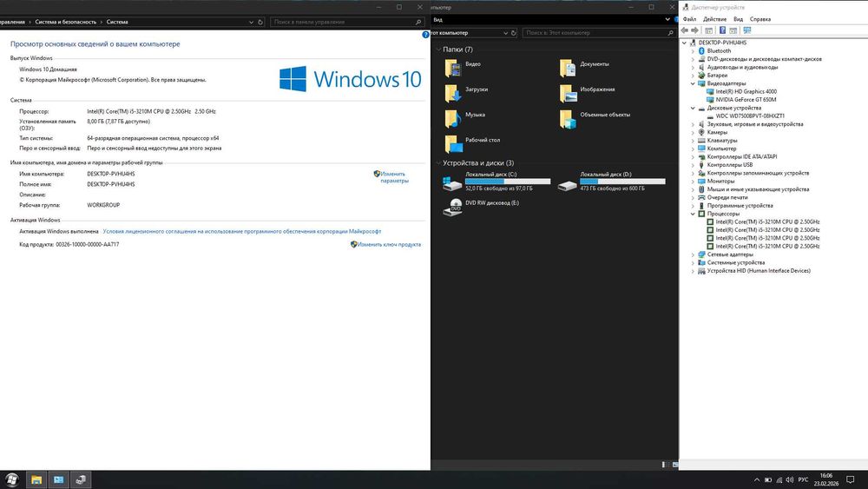
Task: Open the Файл menu in Device Manager
Action: (689, 19)
